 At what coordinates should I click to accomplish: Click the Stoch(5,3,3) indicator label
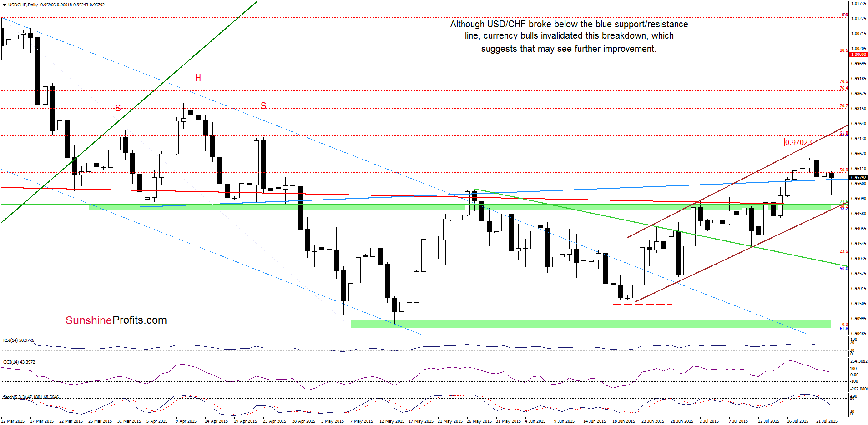pyautogui.click(x=31, y=397)
